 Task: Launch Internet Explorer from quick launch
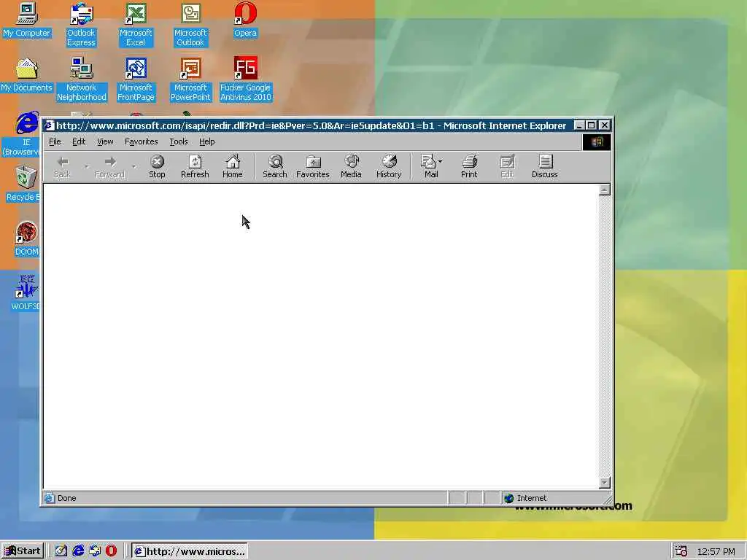(78, 551)
